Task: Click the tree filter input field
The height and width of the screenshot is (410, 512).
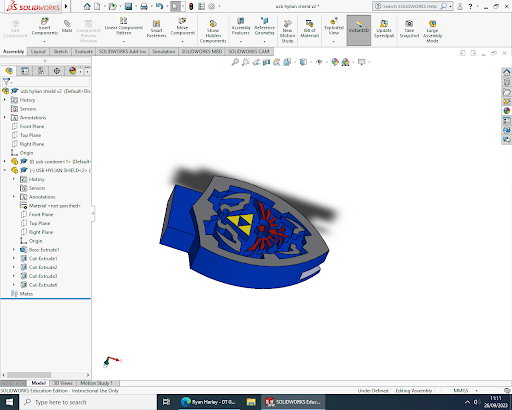Action: 50,82
